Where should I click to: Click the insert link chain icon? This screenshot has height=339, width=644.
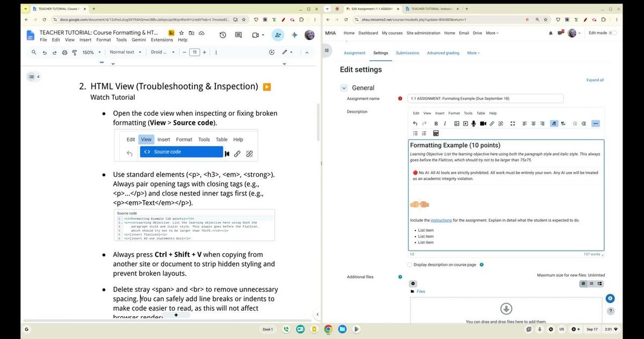pos(492,123)
